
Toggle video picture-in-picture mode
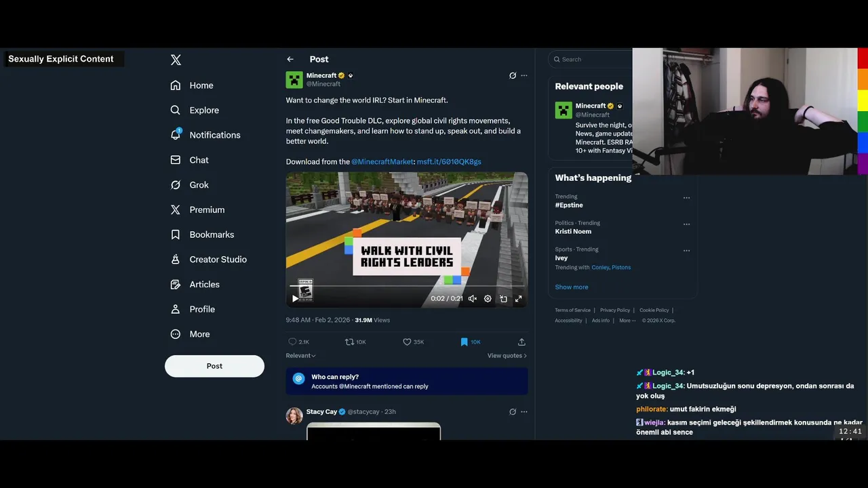click(503, 298)
